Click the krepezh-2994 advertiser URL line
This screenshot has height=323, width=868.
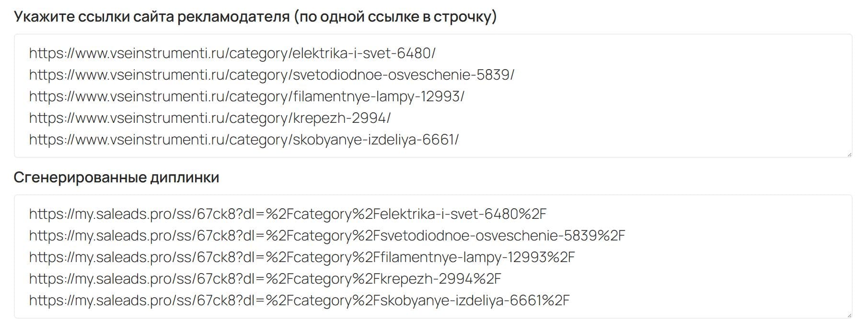(x=209, y=118)
